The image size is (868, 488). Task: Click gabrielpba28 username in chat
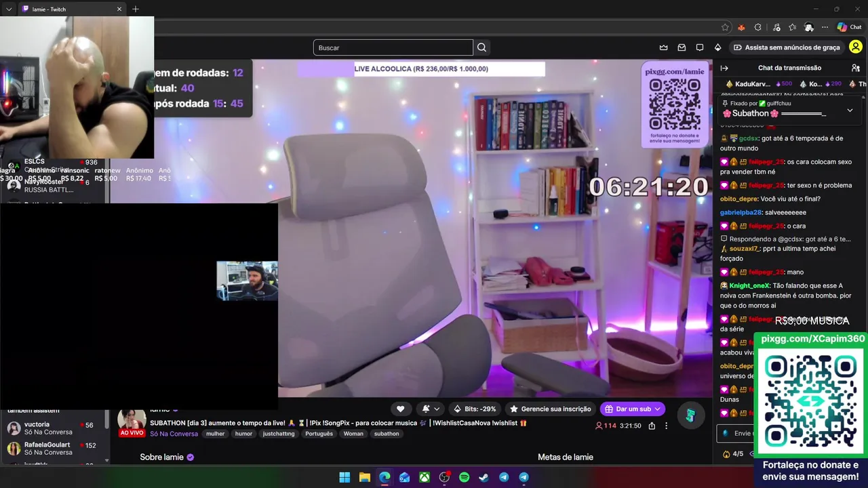click(741, 212)
